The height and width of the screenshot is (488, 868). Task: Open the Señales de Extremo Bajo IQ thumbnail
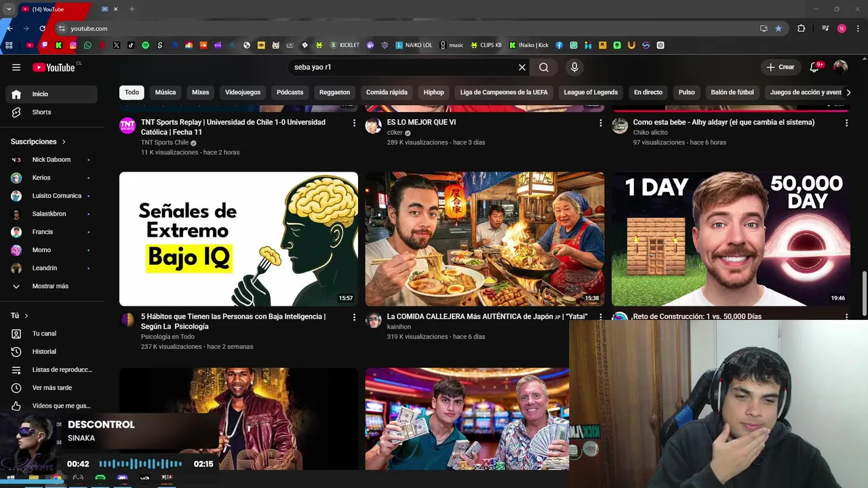239,239
